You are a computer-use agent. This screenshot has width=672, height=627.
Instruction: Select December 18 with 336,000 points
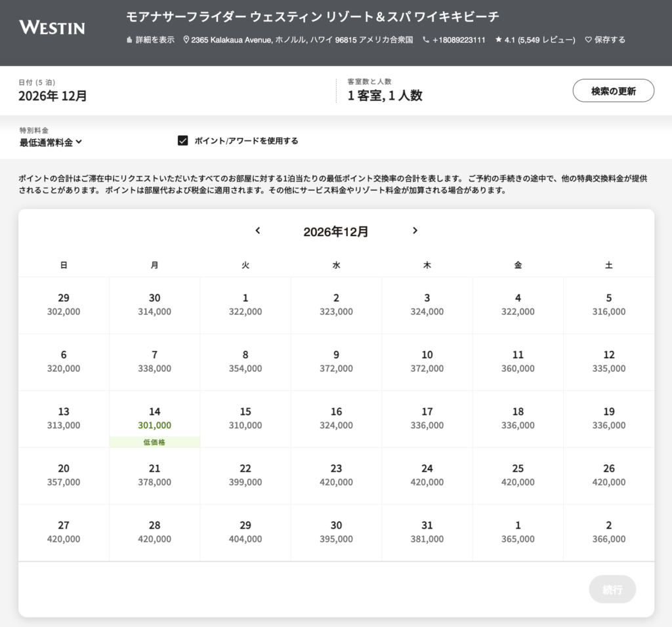coord(518,419)
